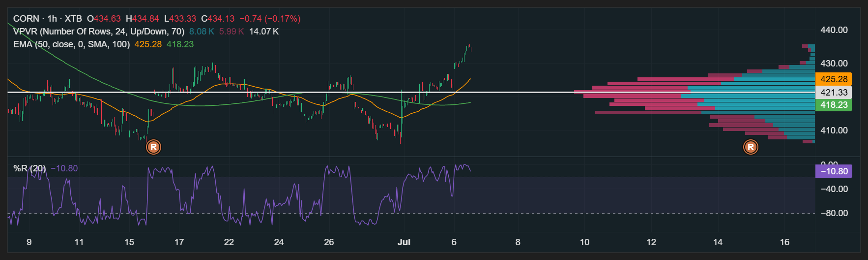Click date 11 on the time axis

point(79,242)
